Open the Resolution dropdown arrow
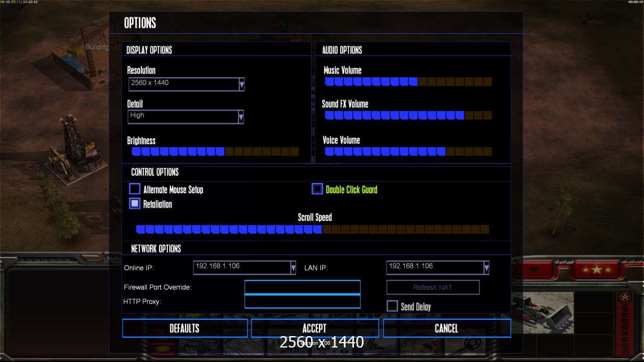The height and width of the screenshot is (362, 644). [x=242, y=84]
